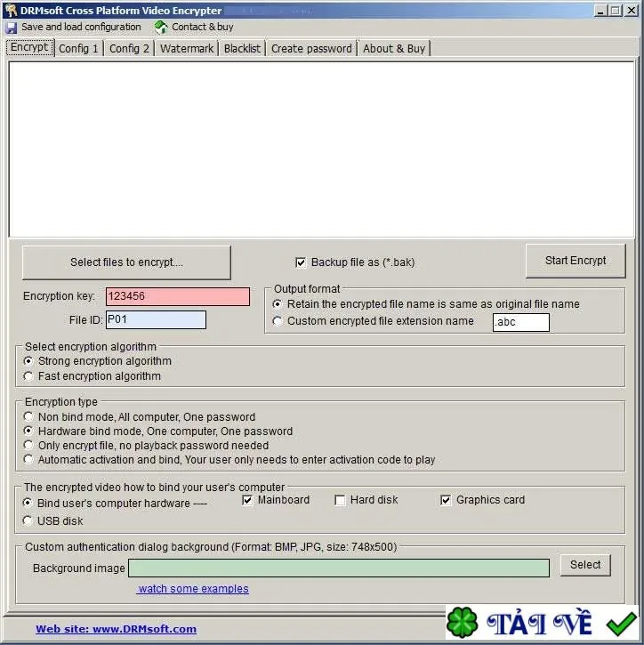Viewport: 644px width, 645px height.
Task: Open Contact & buy menu
Action: (202, 28)
